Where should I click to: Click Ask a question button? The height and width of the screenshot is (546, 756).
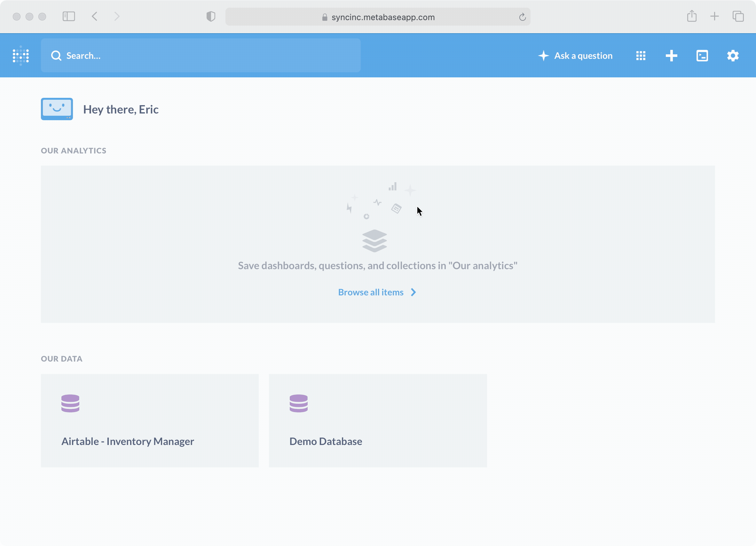pyautogui.click(x=575, y=56)
